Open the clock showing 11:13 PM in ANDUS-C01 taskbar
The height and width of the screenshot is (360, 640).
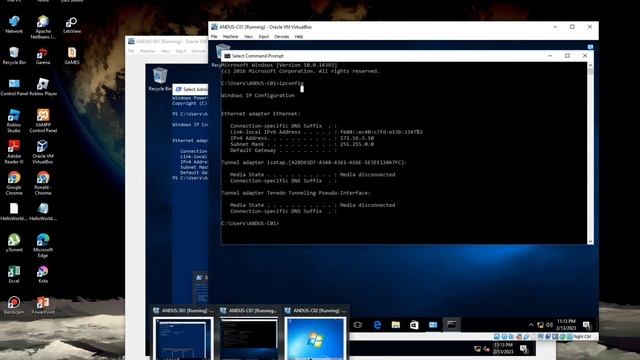click(x=566, y=325)
